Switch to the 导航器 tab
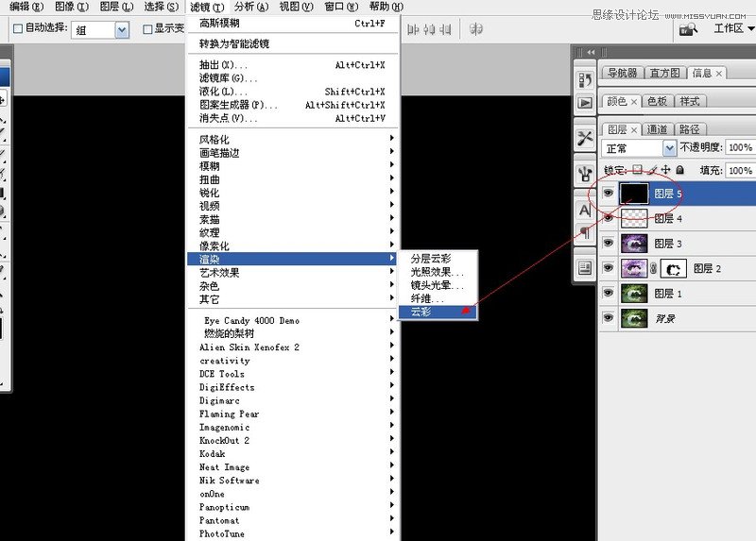This screenshot has width=756, height=541. click(x=622, y=73)
